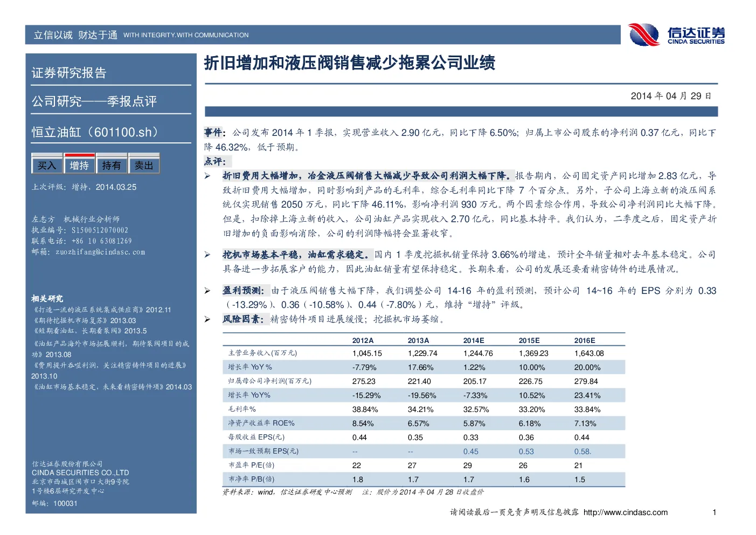Click P/E value 29
This screenshot has width=756, height=535.
point(467,465)
